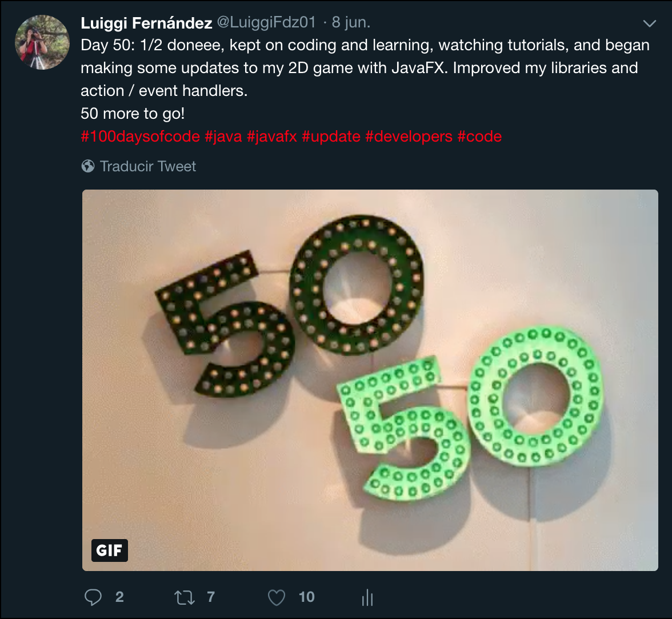Screen dimensions: 672x619
Task: Click the reply speech bubble icon
Action: click(x=93, y=597)
